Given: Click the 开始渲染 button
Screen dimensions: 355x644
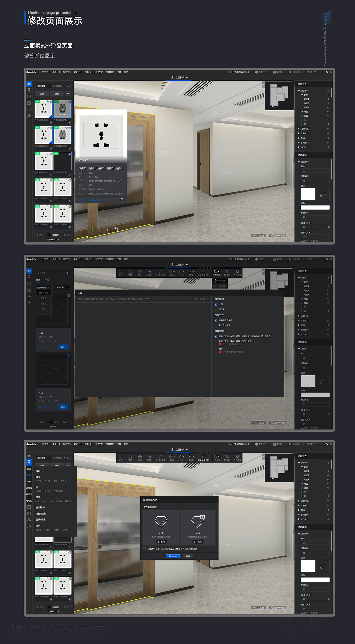Looking at the screenshot, I should 173,556.
